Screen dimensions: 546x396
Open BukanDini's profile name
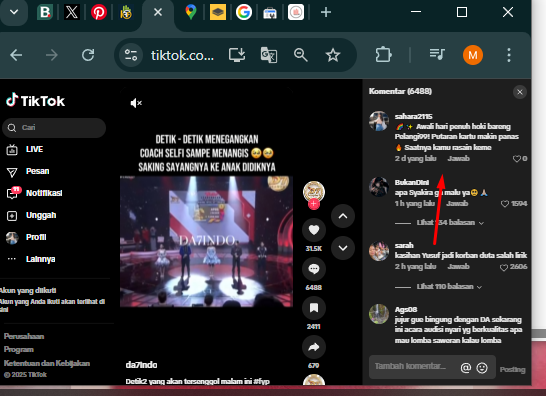pyautogui.click(x=412, y=183)
